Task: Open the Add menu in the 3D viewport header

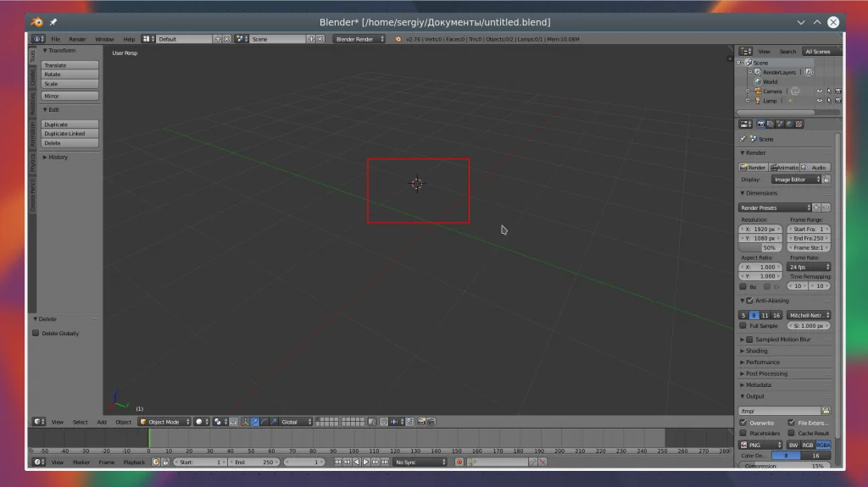Action: (102, 422)
